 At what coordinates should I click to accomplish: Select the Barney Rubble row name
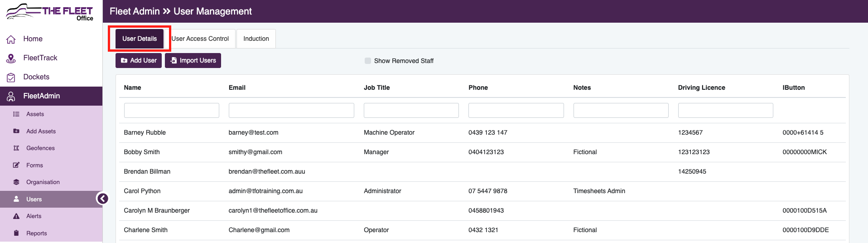tap(145, 132)
